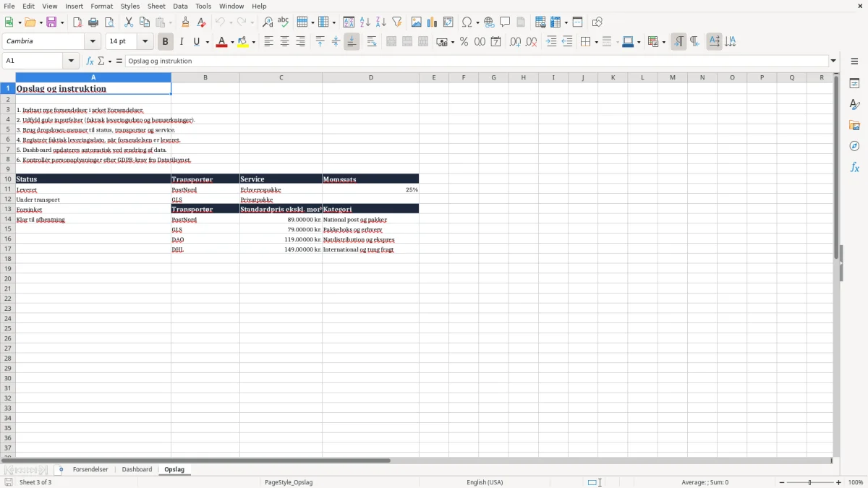Toggle Italic formatting
Screen dimensions: 868x488
[182, 42]
